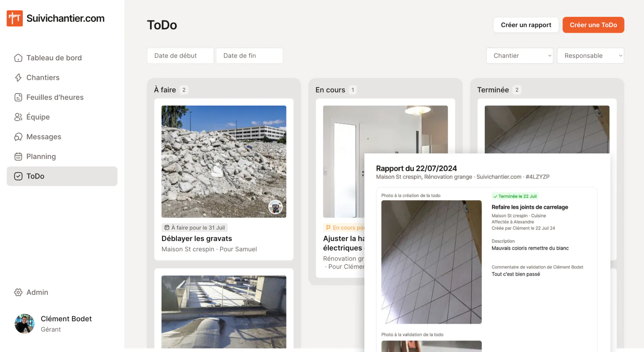Open Feuilles d'heures page

[x=62, y=97]
